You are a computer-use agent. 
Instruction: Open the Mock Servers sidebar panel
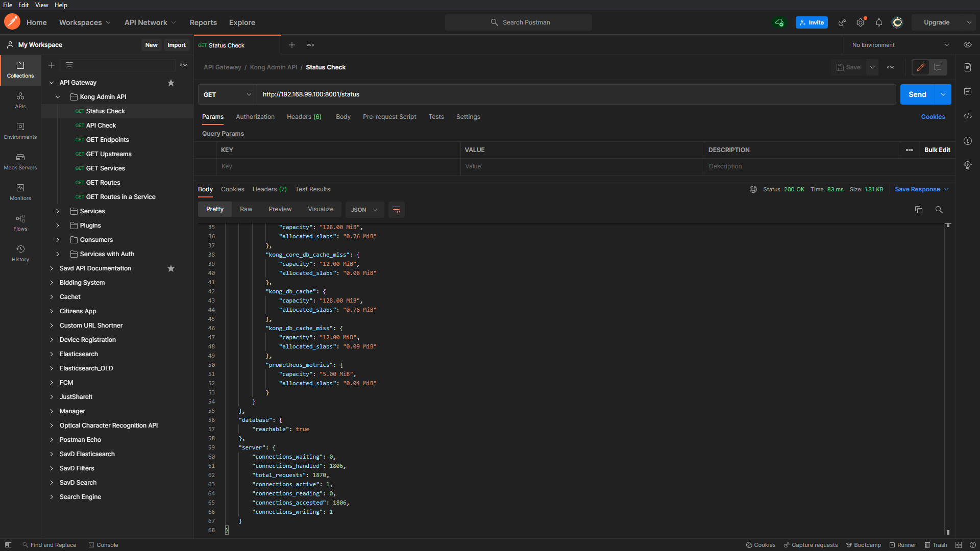point(20,161)
